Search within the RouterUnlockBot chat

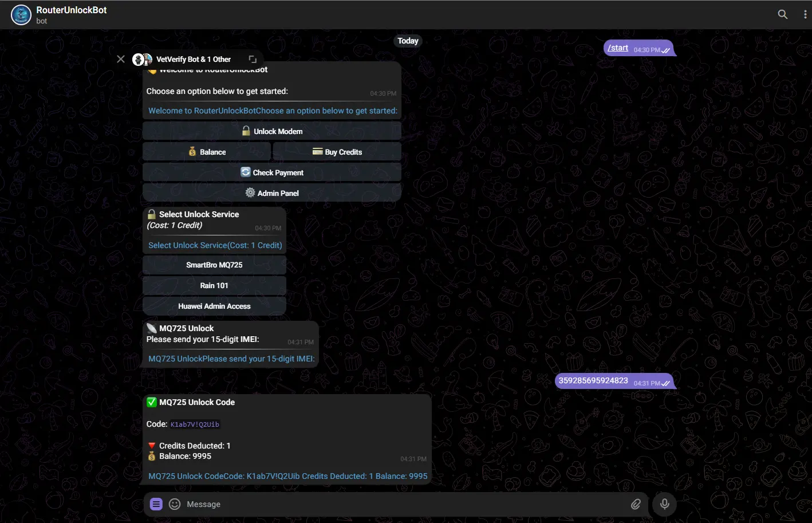pyautogui.click(x=782, y=14)
